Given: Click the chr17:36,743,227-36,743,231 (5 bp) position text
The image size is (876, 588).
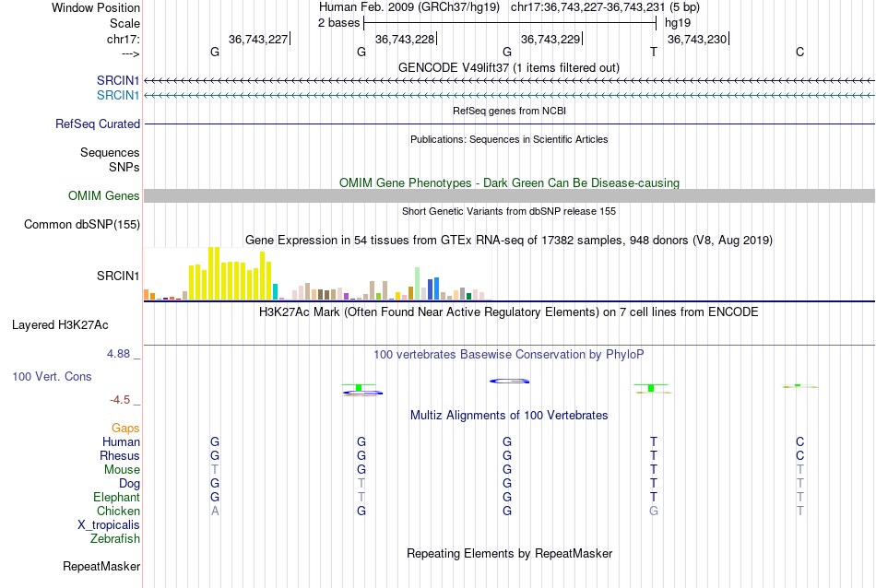Looking at the screenshot, I should [605, 7].
